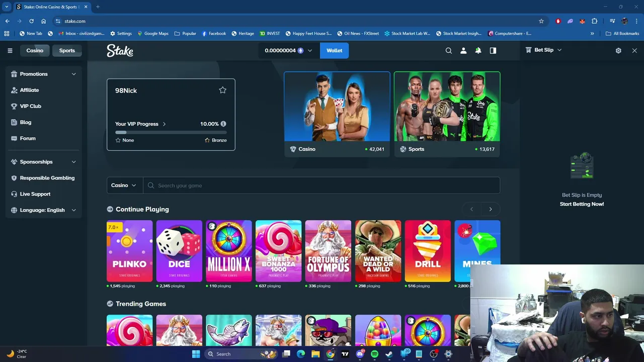644x362 pixels.
Task: Open browser extensions puzzle icon
Action: pos(595,21)
